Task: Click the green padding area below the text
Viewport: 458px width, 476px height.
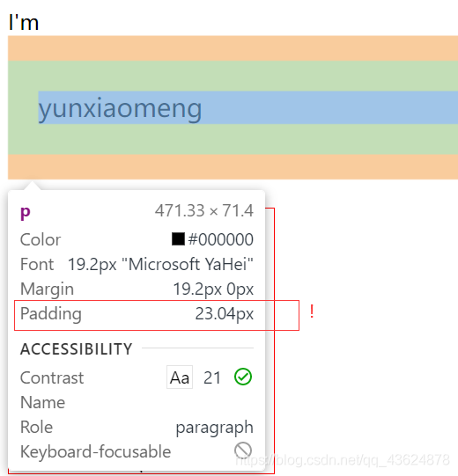Action: click(233, 139)
